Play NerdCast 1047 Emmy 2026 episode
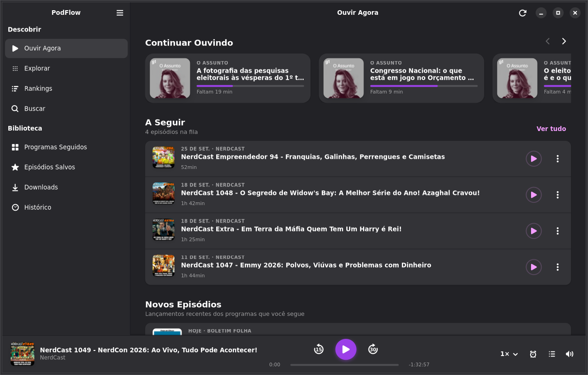 [x=534, y=267]
